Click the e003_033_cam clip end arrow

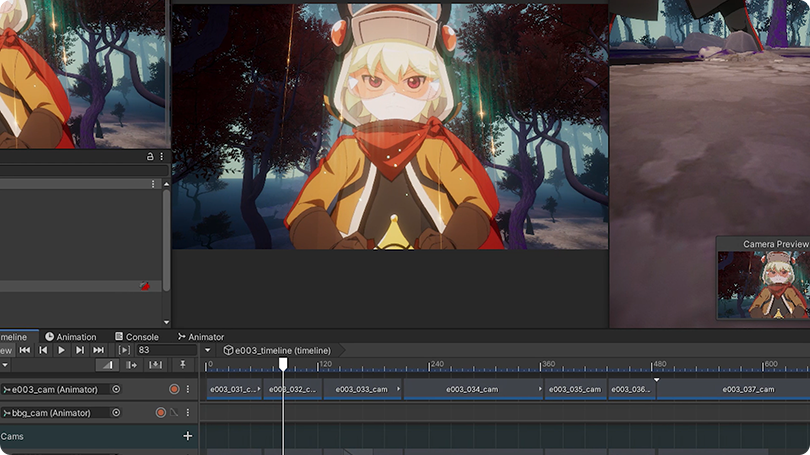pos(398,389)
